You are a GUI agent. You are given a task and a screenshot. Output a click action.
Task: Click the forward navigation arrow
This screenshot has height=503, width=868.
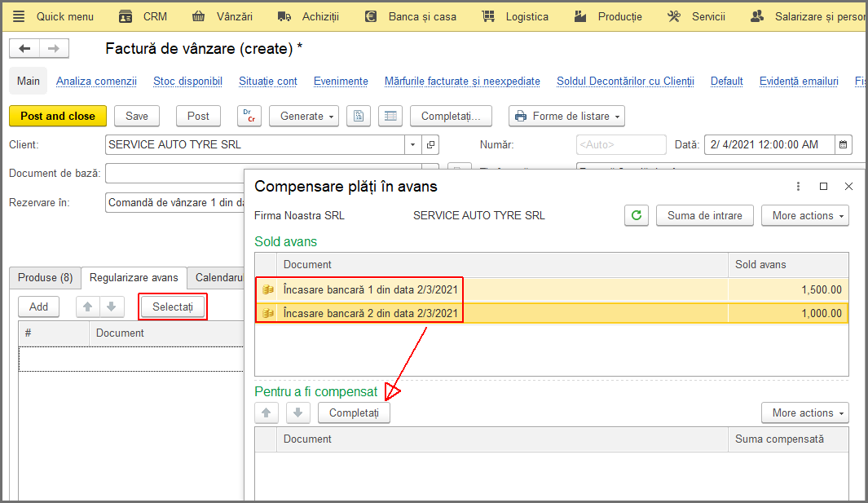[x=54, y=49]
